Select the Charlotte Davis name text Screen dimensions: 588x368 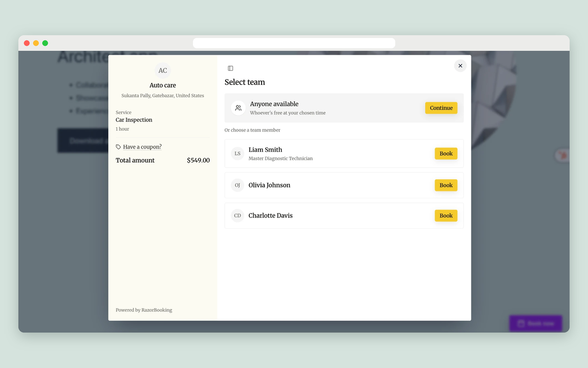click(271, 216)
